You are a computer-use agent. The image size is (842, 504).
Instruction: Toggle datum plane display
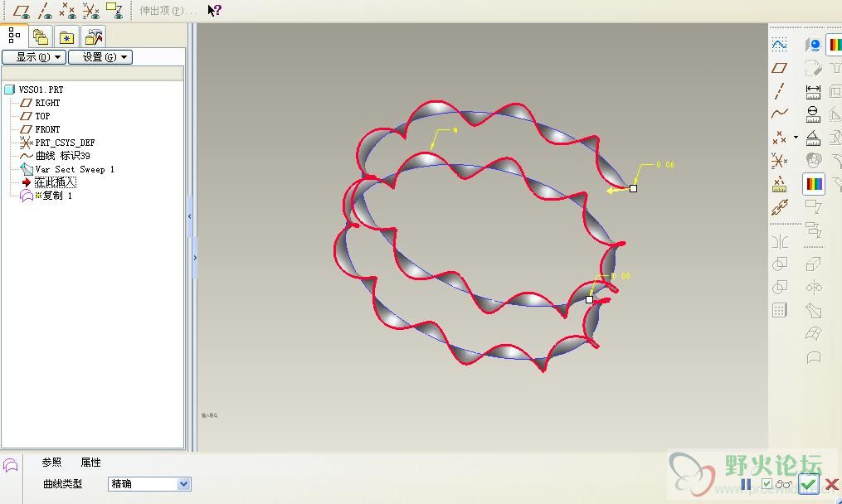click(22, 11)
